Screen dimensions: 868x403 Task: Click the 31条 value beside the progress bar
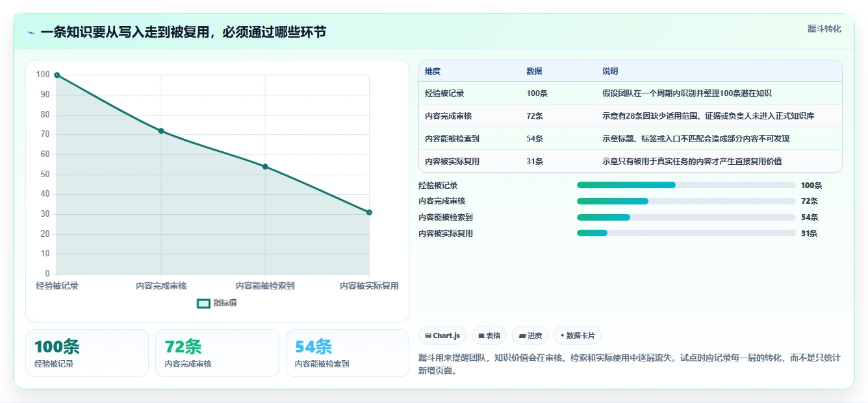point(809,234)
